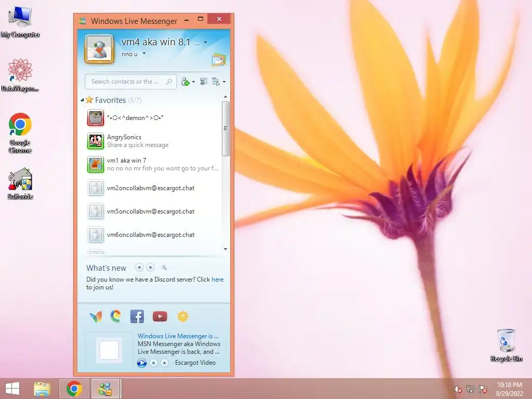532x399 pixels.
Task: Click avatar of vm2oncollabvm contact
Action: pos(96,188)
